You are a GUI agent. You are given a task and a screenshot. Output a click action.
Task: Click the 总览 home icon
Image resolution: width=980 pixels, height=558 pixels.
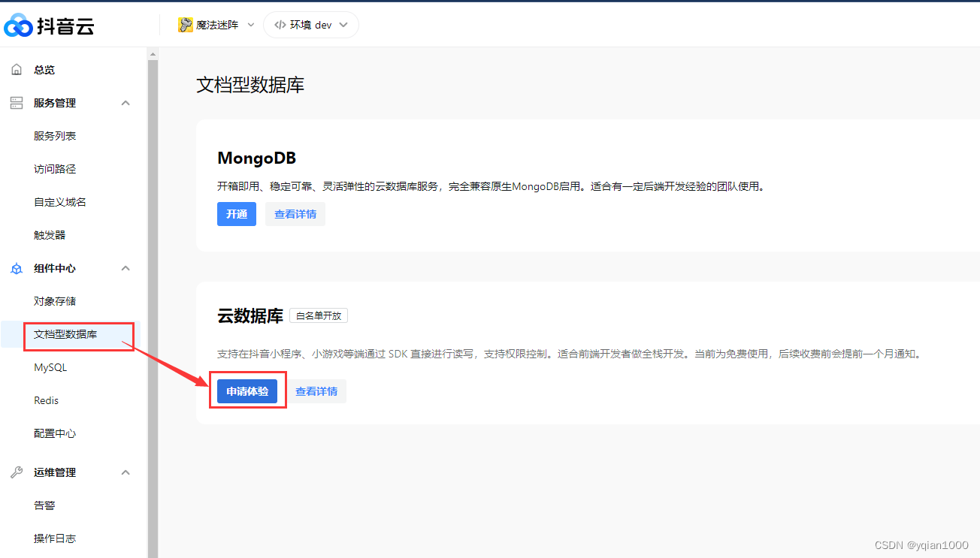[x=17, y=70]
